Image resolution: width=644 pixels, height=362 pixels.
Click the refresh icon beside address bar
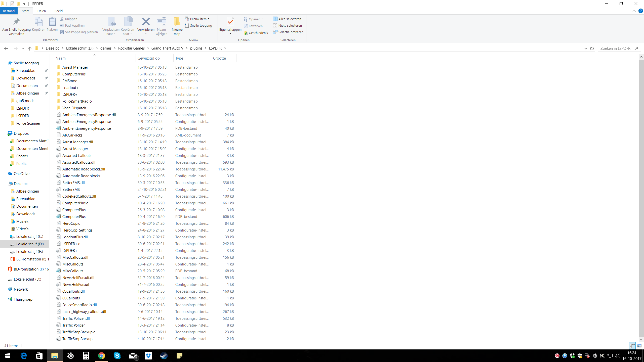pyautogui.click(x=592, y=48)
